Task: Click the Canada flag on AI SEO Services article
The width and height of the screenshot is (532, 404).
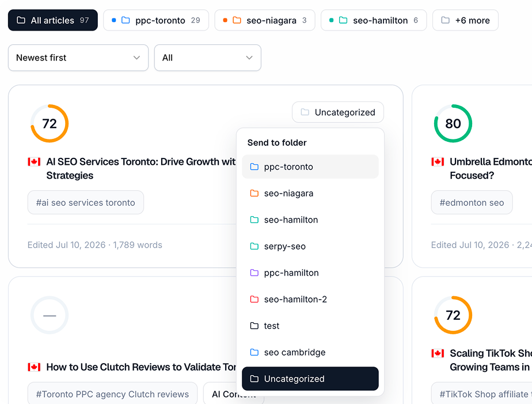Action: pyautogui.click(x=35, y=161)
